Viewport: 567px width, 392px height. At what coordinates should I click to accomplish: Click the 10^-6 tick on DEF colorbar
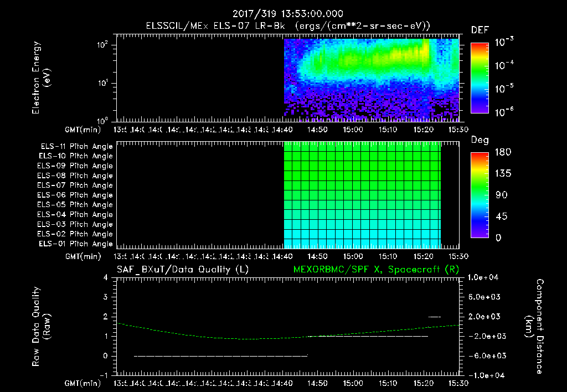coord(504,112)
